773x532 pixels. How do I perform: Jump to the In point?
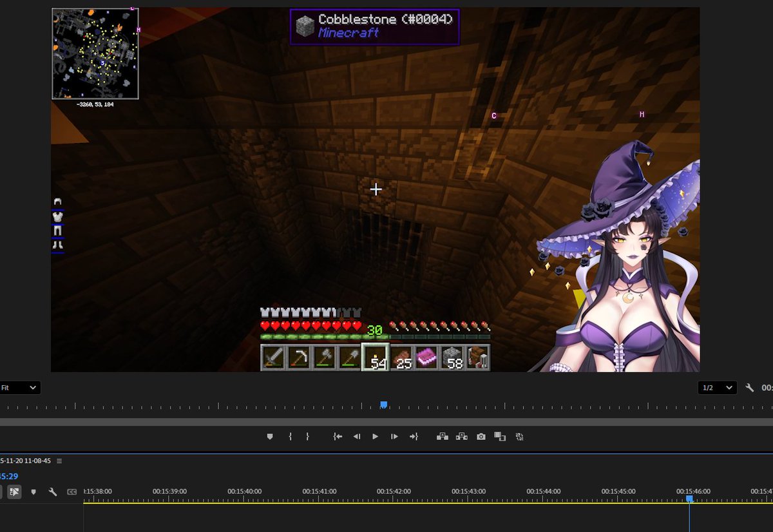pyautogui.click(x=338, y=437)
